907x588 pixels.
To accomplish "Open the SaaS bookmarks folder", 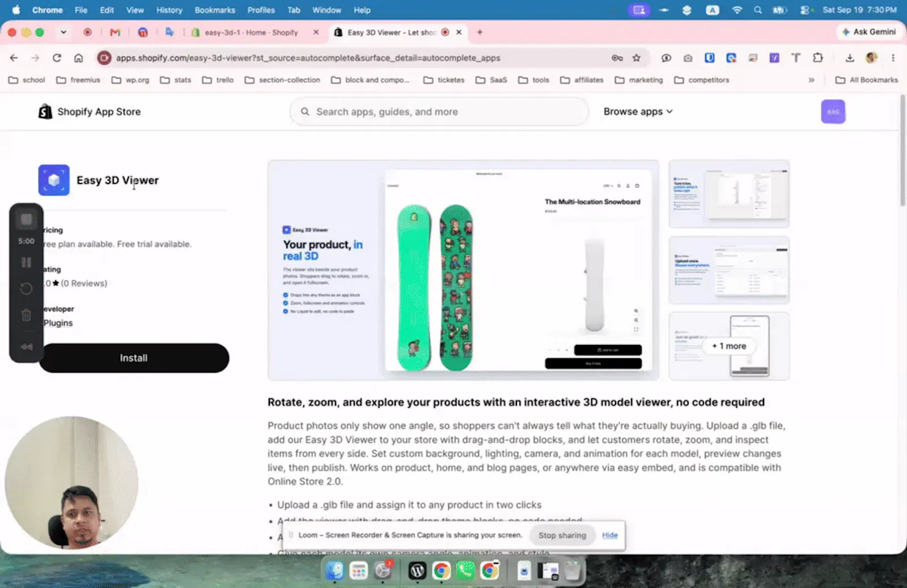I will pos(491,80).
